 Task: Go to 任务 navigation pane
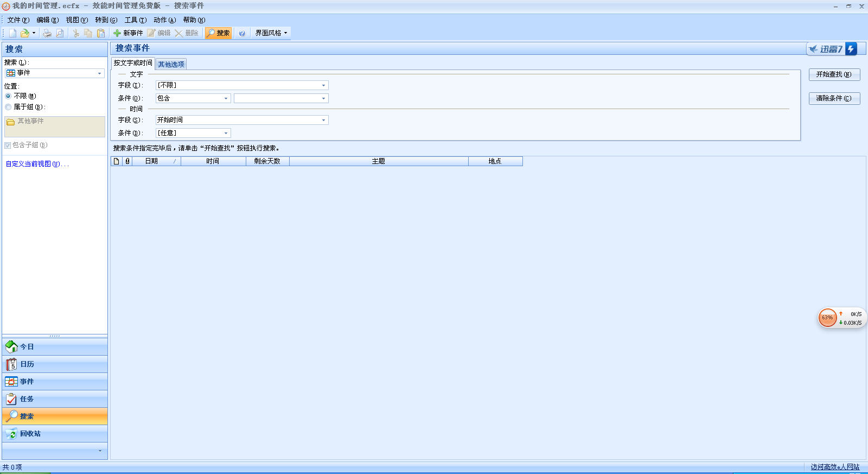coord(55,399)
